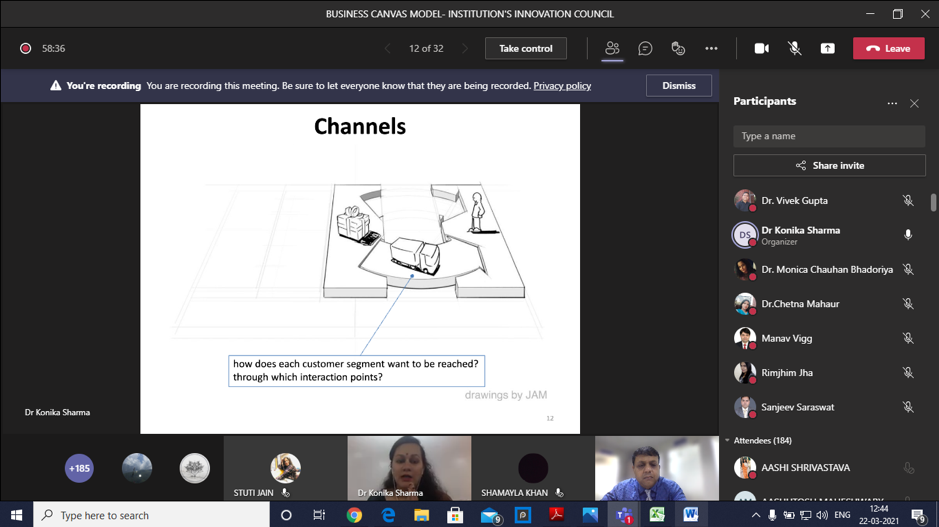Select SHAMAYLA KHAN video tile

point(533,468)
